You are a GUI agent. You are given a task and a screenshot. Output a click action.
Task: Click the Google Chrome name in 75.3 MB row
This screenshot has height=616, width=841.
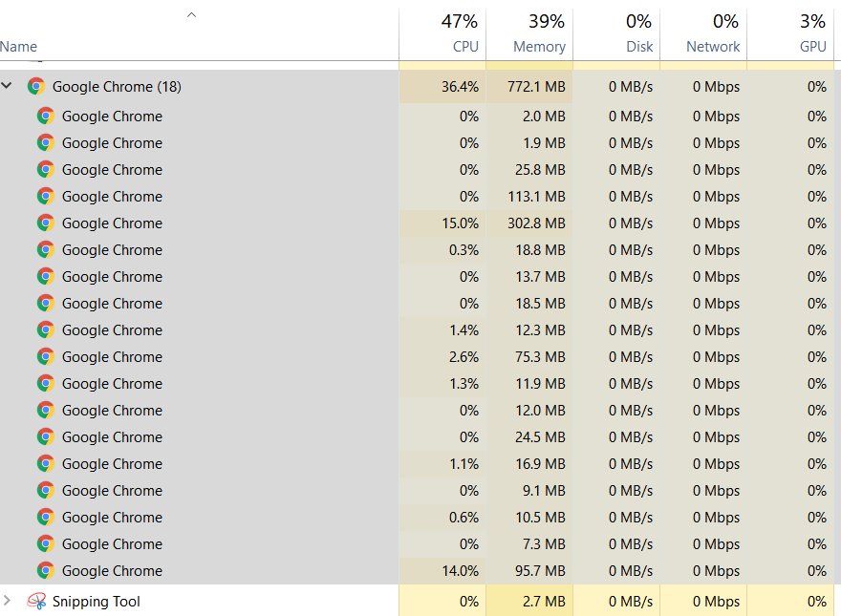(x=112, y=356)
